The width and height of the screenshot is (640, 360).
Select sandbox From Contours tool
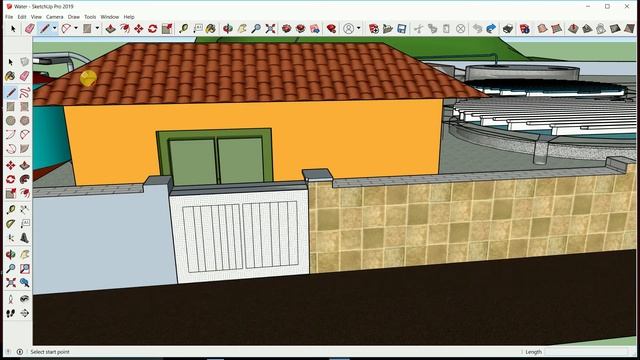click(542, 29)
